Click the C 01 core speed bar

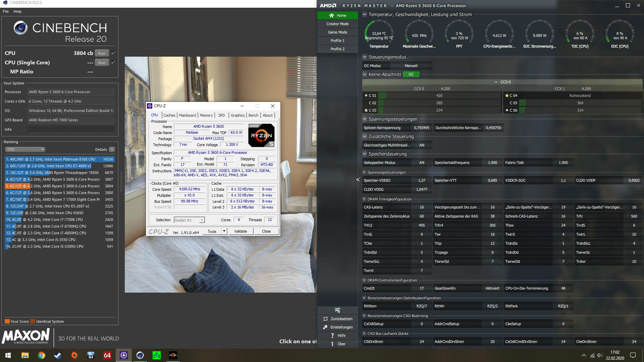439,96
